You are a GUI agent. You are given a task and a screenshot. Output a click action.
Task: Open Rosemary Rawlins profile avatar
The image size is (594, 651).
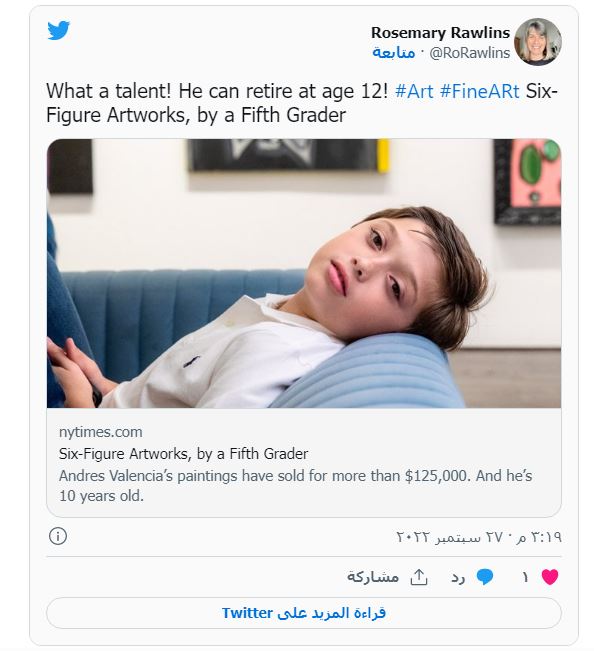pyautogui.click(x=538, y=42)
